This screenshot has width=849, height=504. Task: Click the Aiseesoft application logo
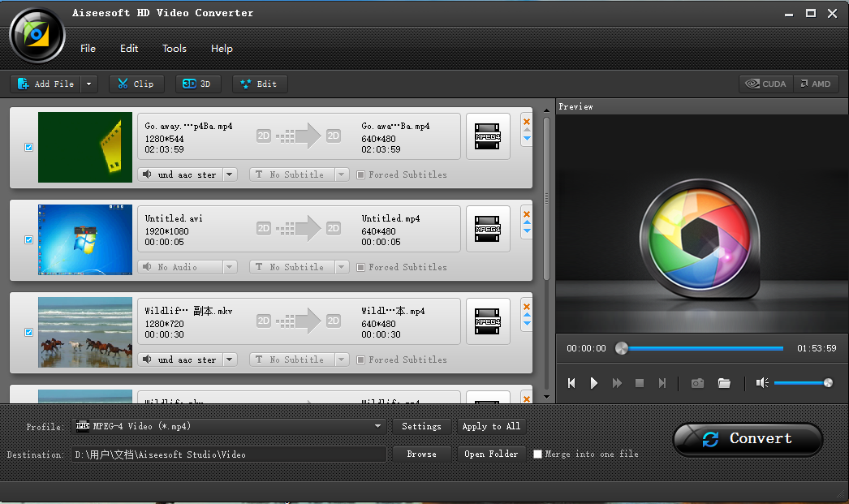pos(37,36)
